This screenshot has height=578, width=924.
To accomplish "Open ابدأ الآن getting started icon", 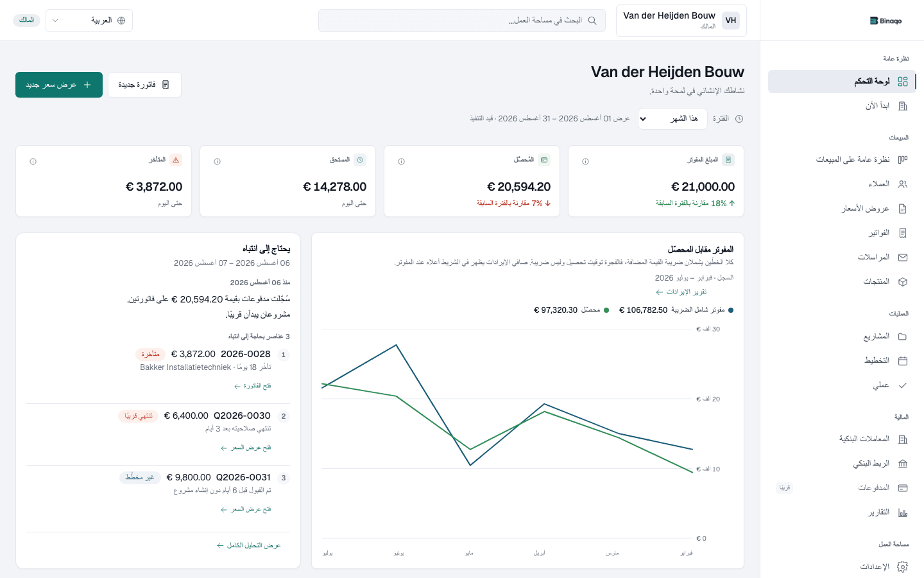I will [903, 106].
